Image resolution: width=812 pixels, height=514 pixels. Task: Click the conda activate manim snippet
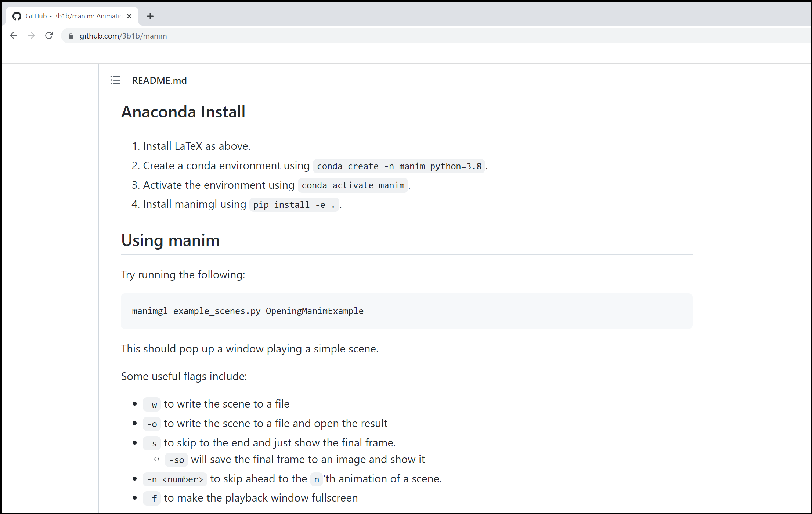coord(353,185)
